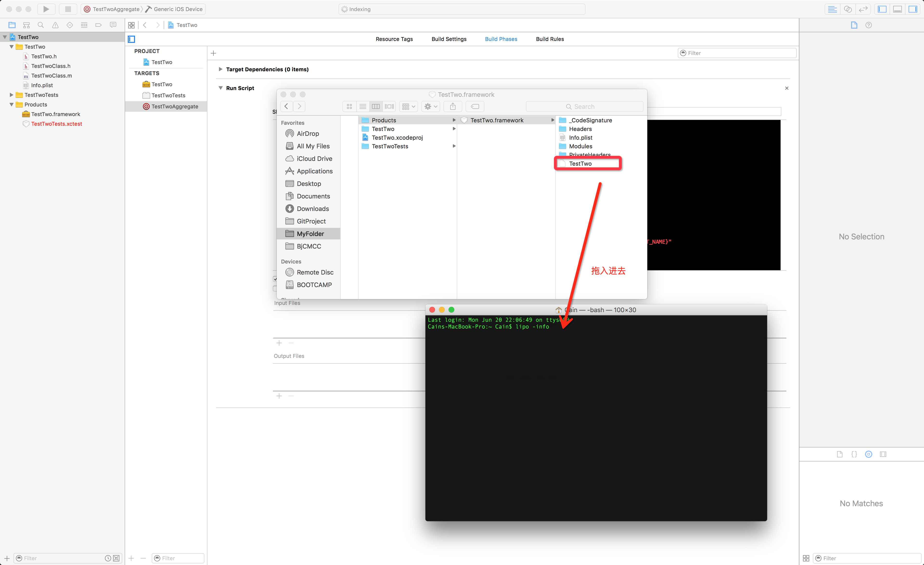Add an output file plus button

tap(279, 396)
